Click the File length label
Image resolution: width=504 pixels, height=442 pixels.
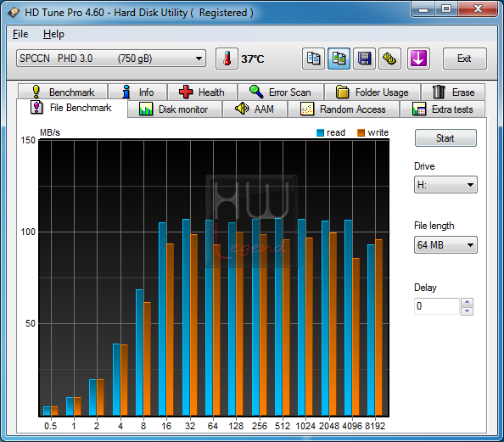[434, 226]
